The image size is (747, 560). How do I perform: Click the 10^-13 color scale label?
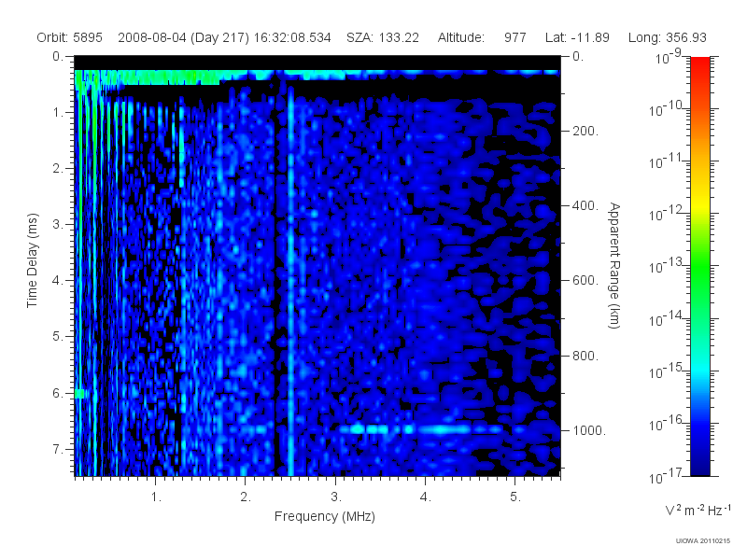click(666, 266)
